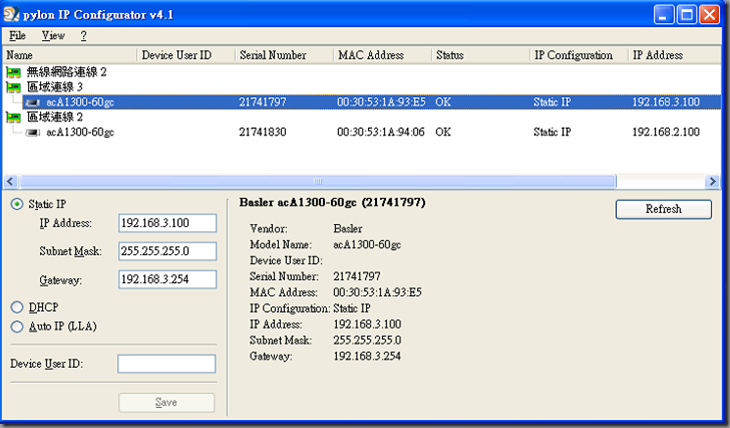Maximize the pylon IP Configurator window

(x=687, y=14)
